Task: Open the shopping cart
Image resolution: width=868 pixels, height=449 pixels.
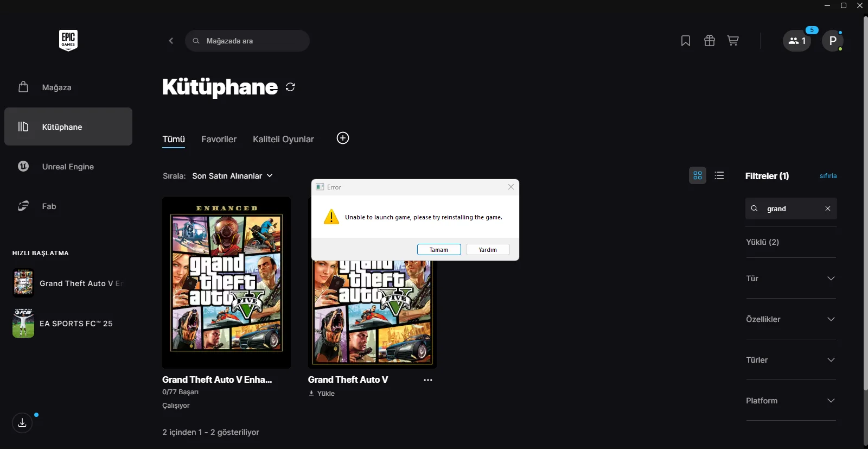Action: coord(733,41)
